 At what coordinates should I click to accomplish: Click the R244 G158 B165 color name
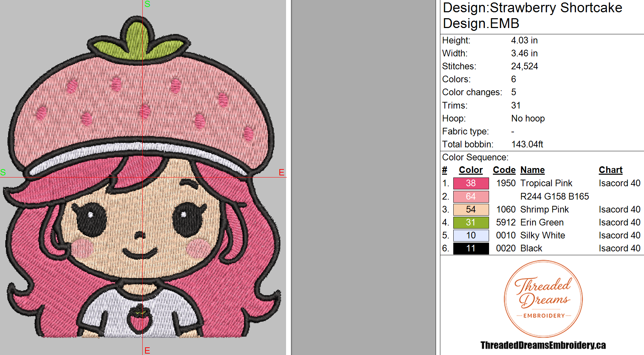[x=555, y=196]
